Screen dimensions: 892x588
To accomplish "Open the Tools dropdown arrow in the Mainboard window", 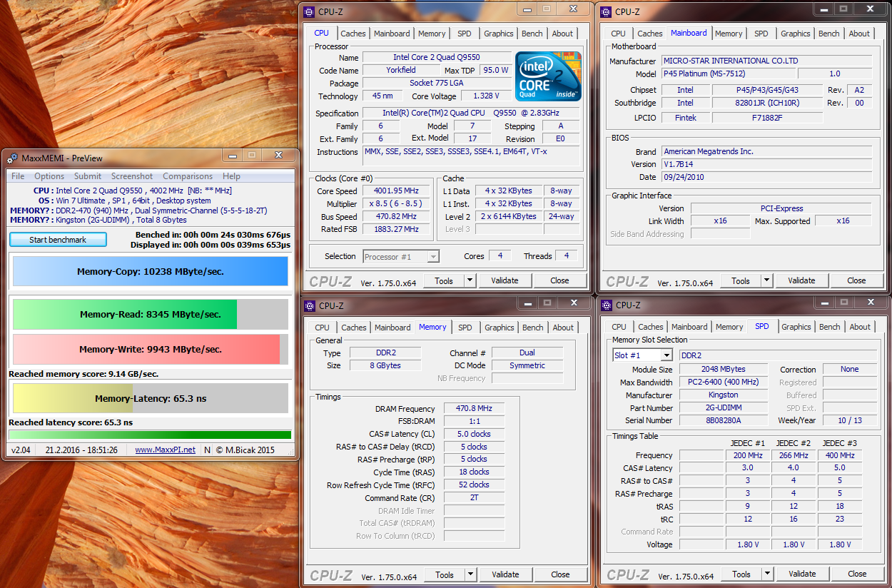I will pyautogui.click(x=766, y=280).
